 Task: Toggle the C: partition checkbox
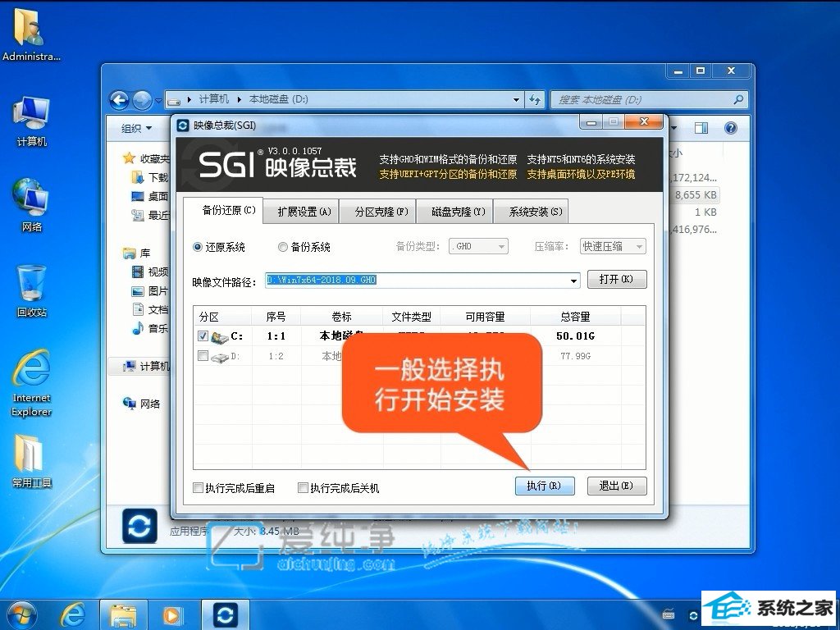click(203, 336)
